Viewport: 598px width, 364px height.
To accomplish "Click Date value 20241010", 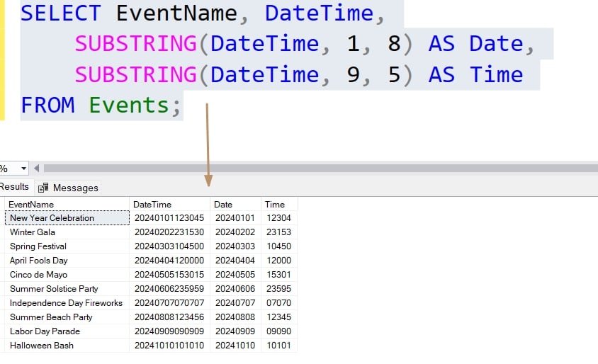I will (235, 346).
